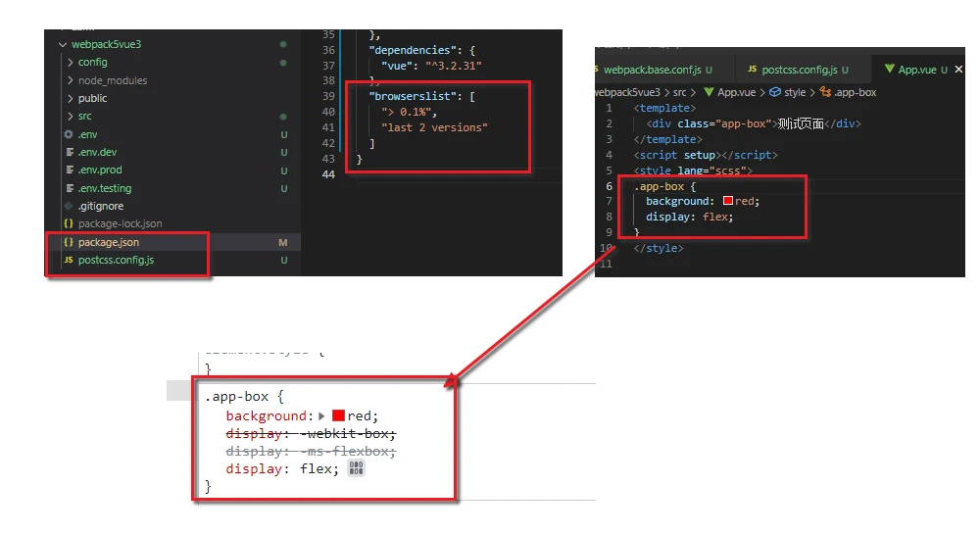Switch to the webpack.base.conf.js tab
980x535 pixels.
tap(654, 70)
